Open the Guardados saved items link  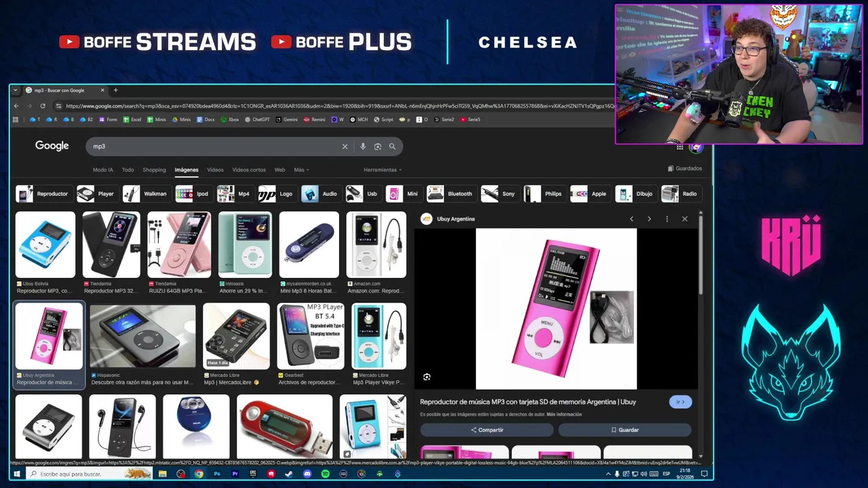coord(685,169)
